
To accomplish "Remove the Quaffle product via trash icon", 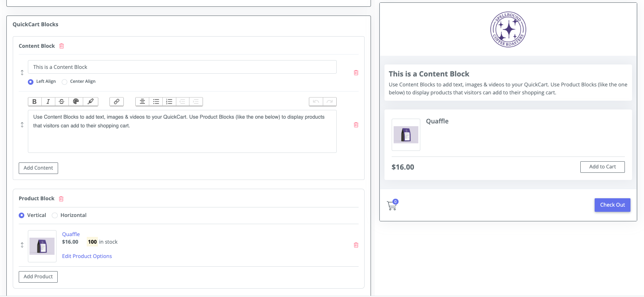I will click(356, 245).
